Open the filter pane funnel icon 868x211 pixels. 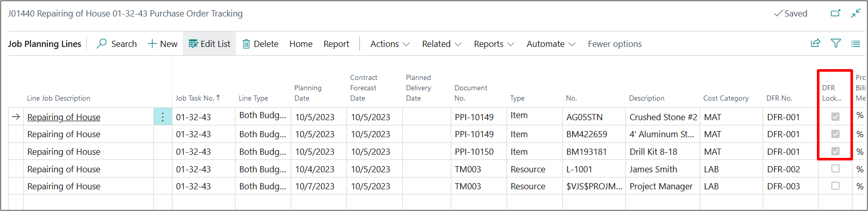pyautogui.click(x=836, y=43)
